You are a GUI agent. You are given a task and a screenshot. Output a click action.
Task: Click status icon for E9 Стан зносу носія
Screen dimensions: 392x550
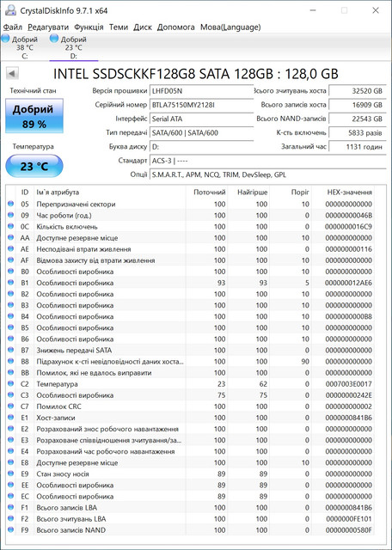[x=11, y=474]
